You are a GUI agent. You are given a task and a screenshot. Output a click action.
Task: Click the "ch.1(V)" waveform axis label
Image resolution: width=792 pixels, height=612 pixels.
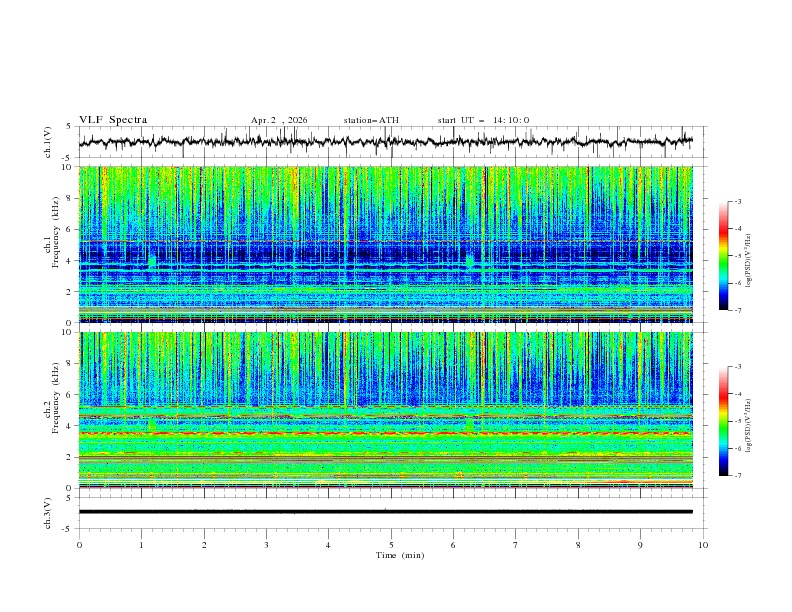coord(48,142)
